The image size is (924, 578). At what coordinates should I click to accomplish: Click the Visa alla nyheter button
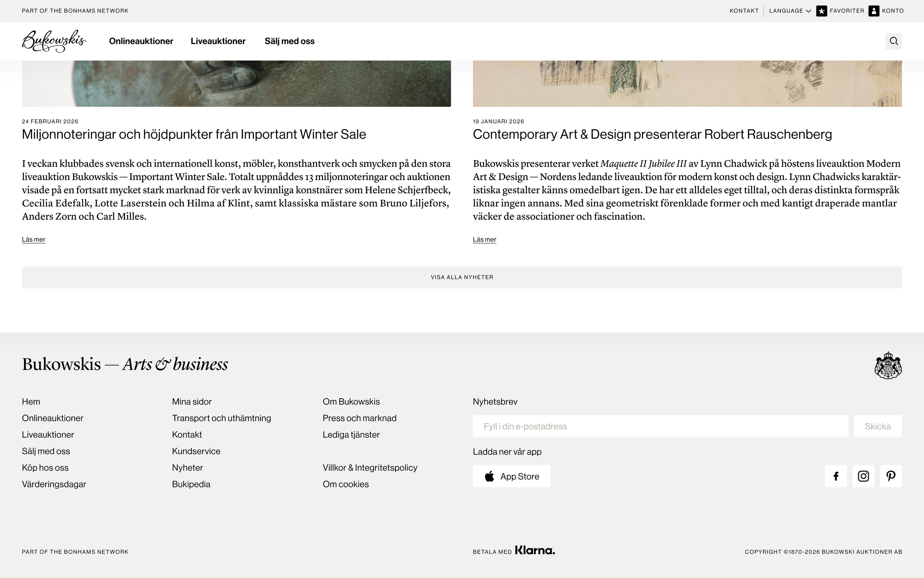(462, 277)
